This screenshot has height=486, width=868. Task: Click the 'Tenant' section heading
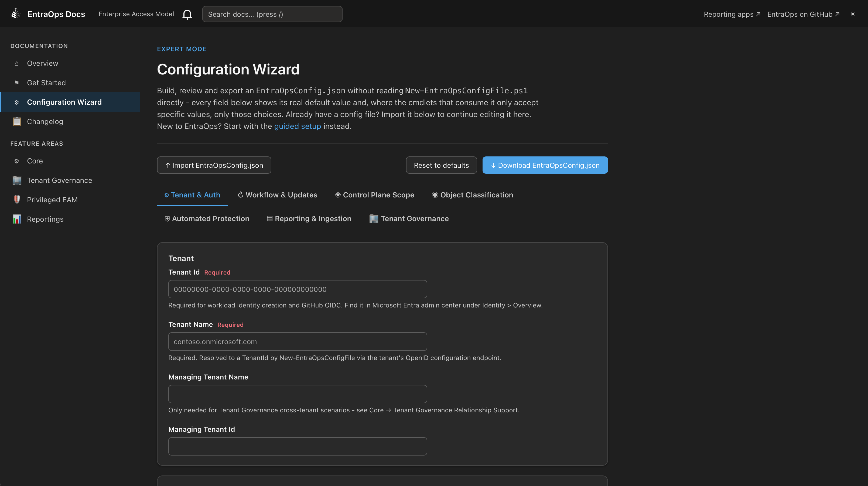tap(181, 258)
